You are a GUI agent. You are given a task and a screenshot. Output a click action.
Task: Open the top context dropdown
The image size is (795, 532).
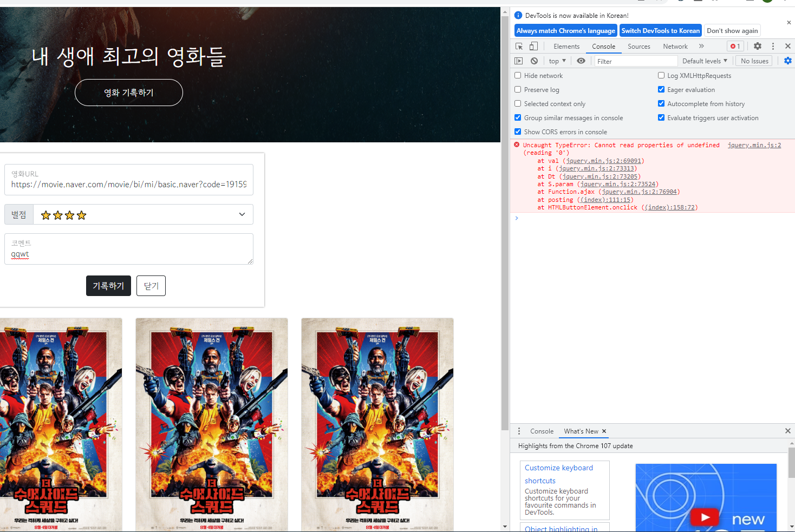pos(557,61)
